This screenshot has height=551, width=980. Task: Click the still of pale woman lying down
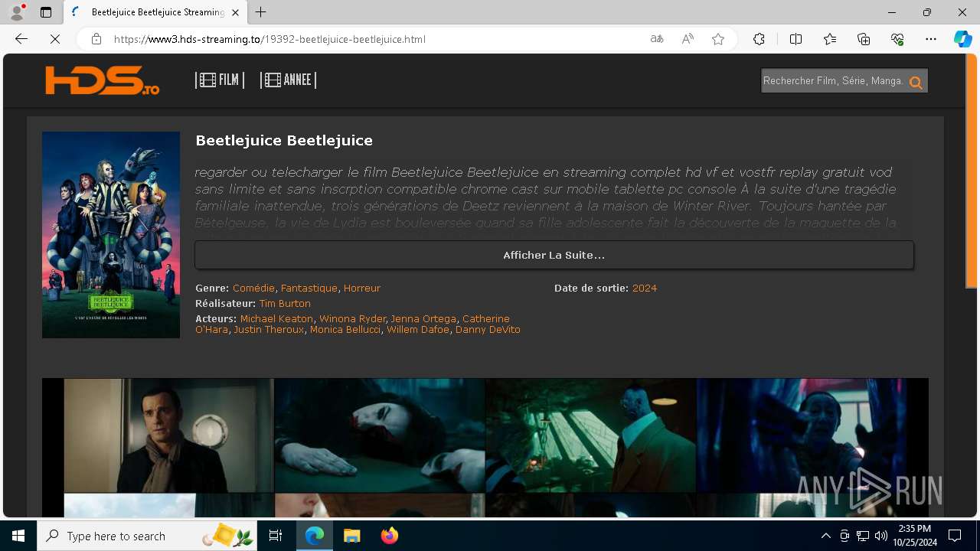[x=380, y=435]
